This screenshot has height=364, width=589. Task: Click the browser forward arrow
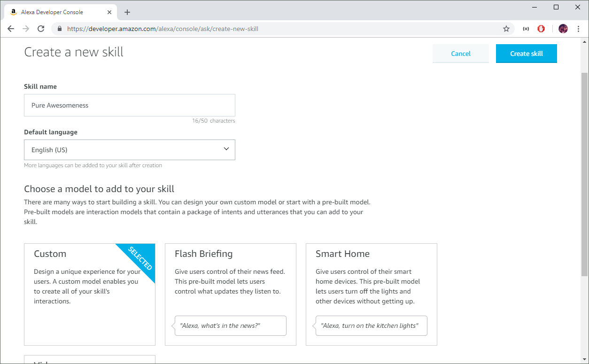click(26, 29)
